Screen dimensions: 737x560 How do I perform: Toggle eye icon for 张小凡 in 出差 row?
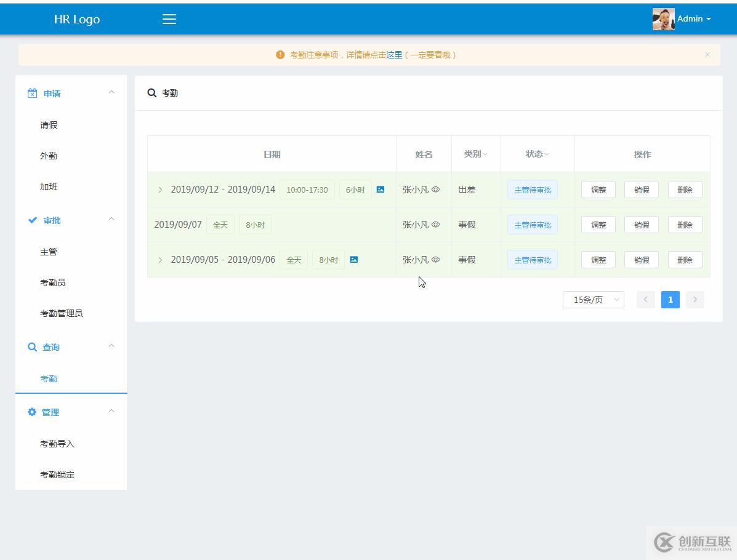[436, 190]
